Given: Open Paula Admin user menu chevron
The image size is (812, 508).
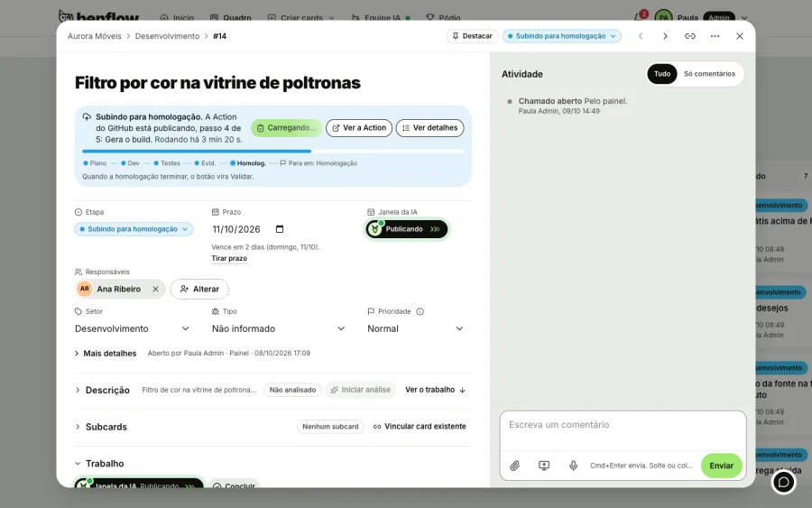Looking at the screenshot, I should pyautogui.click(x=744, y=18).
